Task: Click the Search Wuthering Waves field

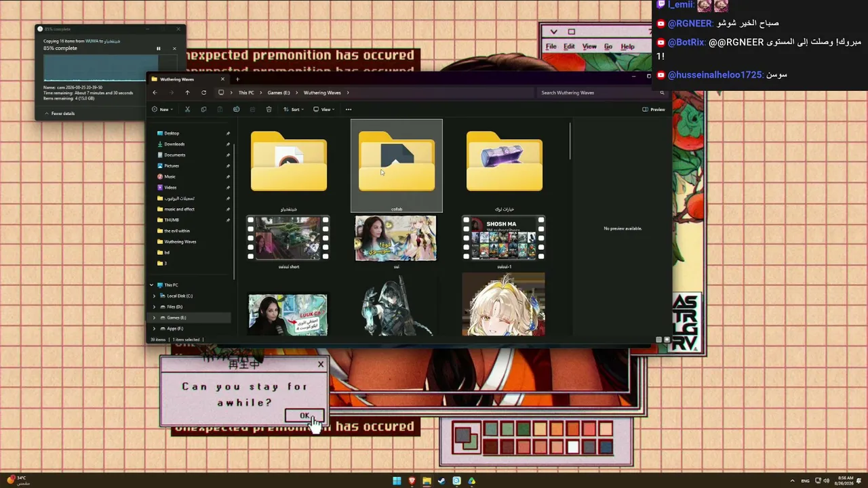Action: coord(602,93)
